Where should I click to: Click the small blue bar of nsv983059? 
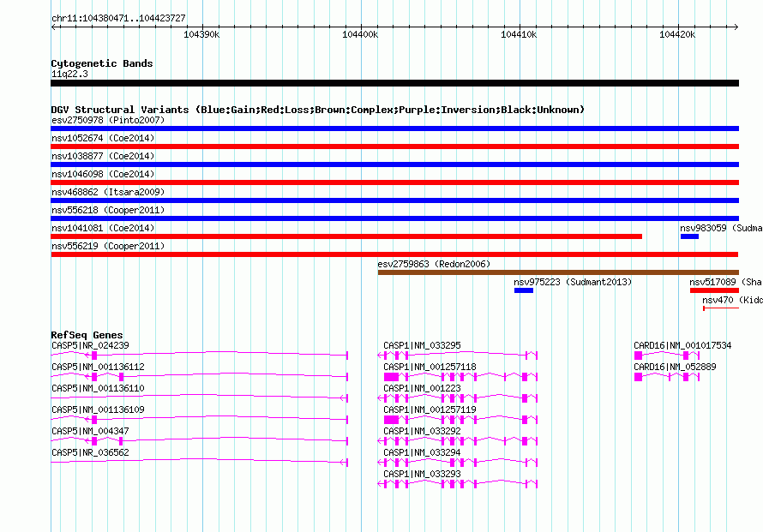click(x=689, y=236)
